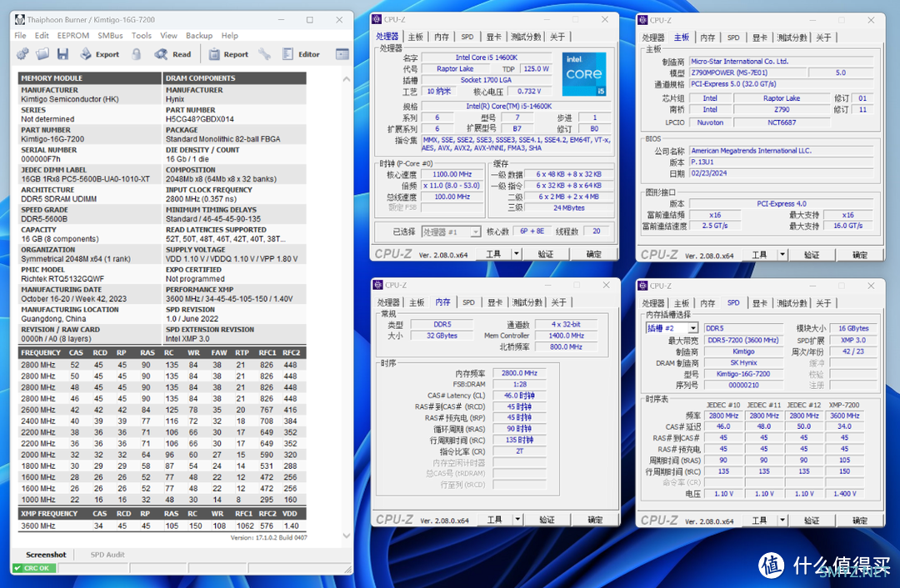Image resolution: width=900 pixels, height=588 pixels.
Task: Switch to the SPD Audit tab
Action: [x=107, y=554]
